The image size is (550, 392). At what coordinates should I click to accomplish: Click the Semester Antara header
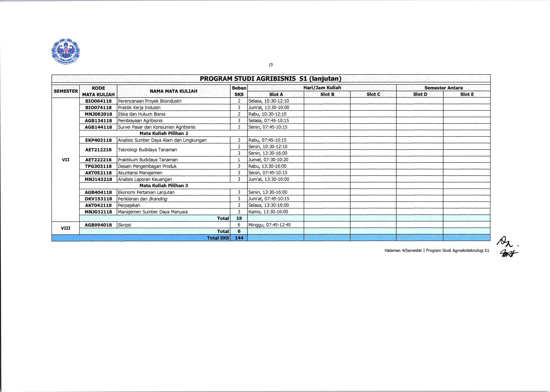pyautogui.click(x=443, y=88)
